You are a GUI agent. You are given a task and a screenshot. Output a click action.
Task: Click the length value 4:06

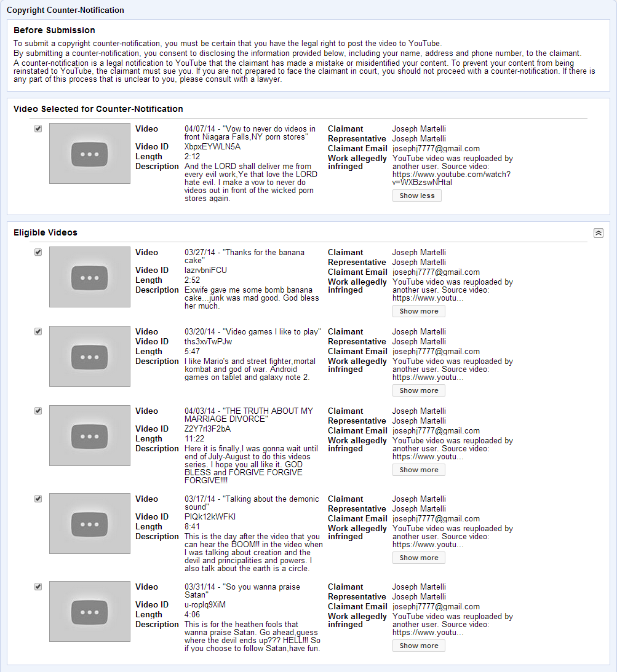pyautogui.click(x=192, y=614)
